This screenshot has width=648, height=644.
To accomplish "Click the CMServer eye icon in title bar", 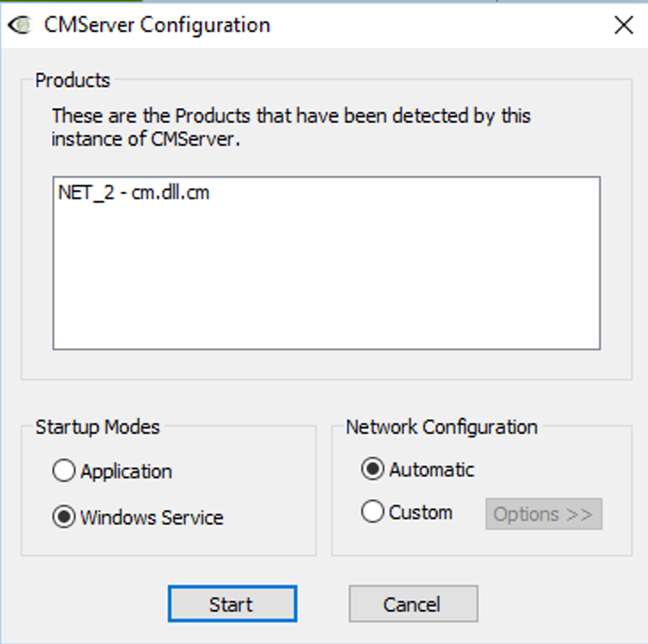I will click(x=19, y=25).
